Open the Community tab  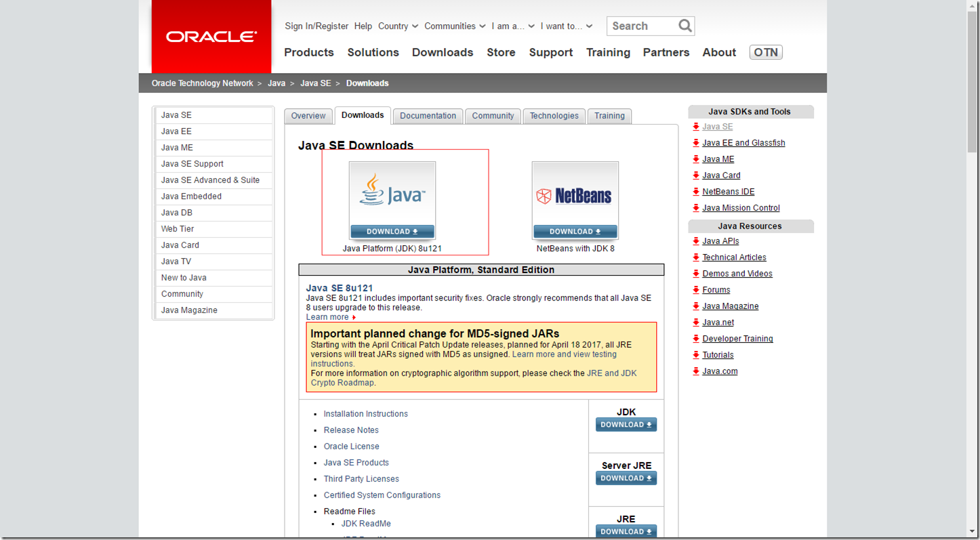coord(493,116)
